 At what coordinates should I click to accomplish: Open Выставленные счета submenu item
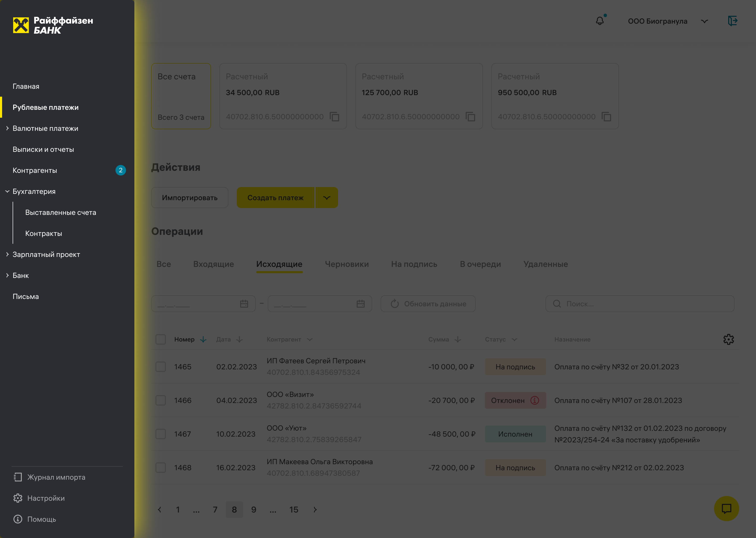click(61, 212)
